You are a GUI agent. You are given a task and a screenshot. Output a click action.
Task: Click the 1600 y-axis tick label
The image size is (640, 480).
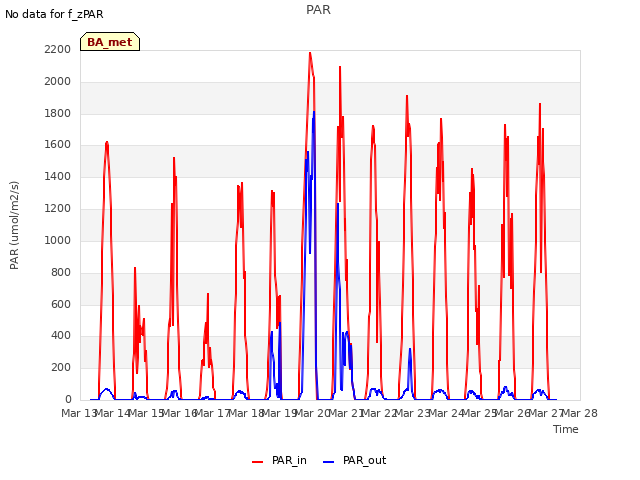[x=58, y=144]
